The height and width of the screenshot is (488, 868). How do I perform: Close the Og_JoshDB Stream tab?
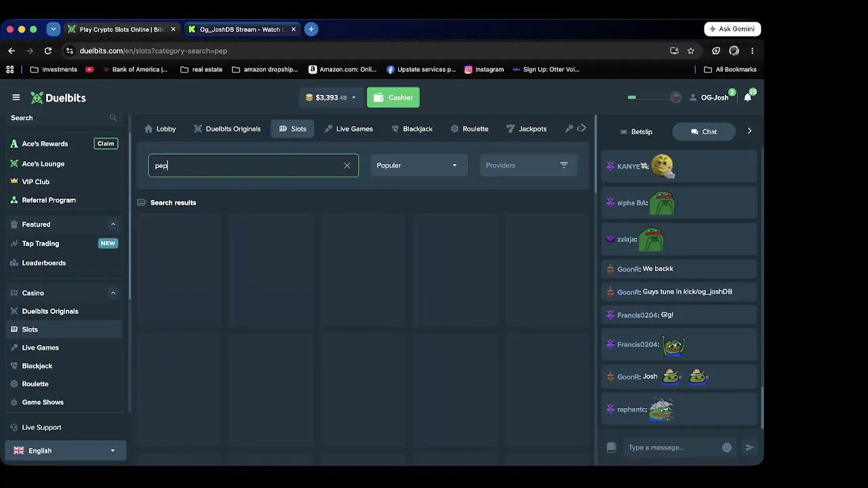pyautogui.click(x=294, y=29)
